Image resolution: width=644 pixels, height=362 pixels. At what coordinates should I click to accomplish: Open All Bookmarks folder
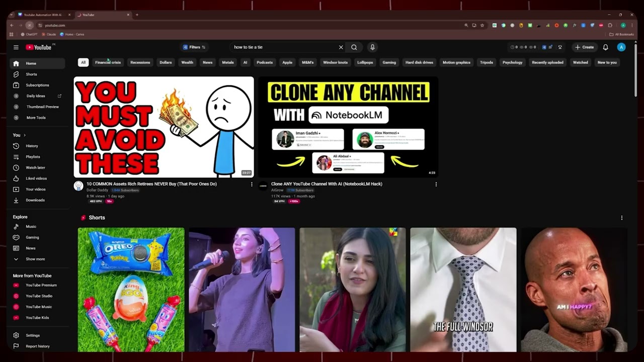621,34
